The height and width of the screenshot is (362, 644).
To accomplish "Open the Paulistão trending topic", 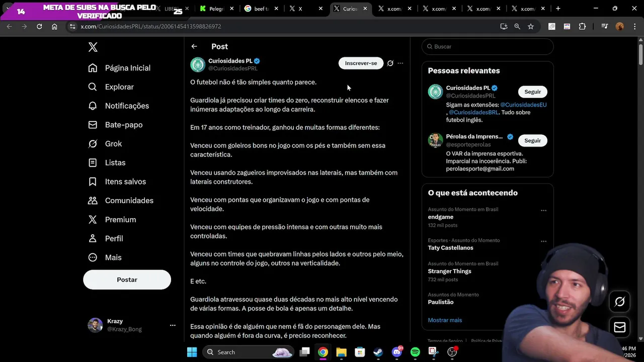I will tap(441, 302).
